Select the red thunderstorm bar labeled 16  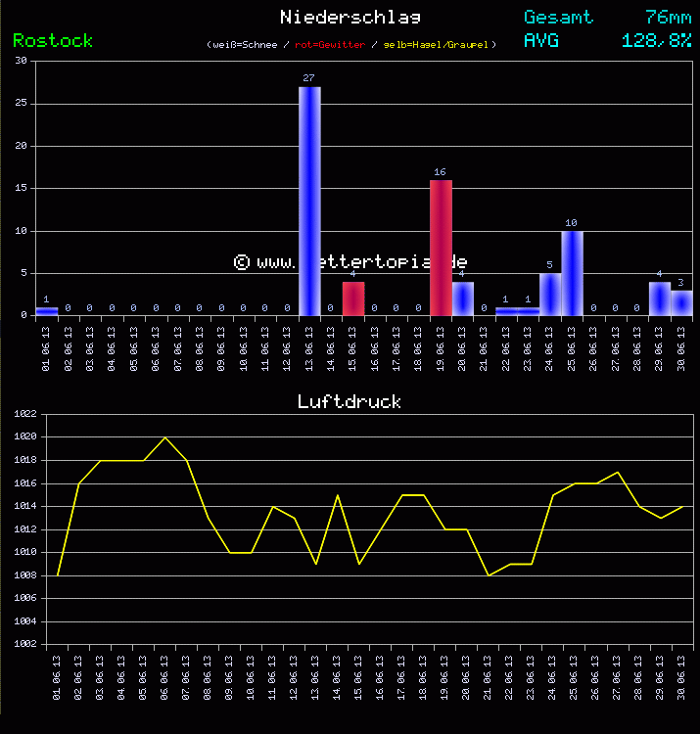coord(441,248)
